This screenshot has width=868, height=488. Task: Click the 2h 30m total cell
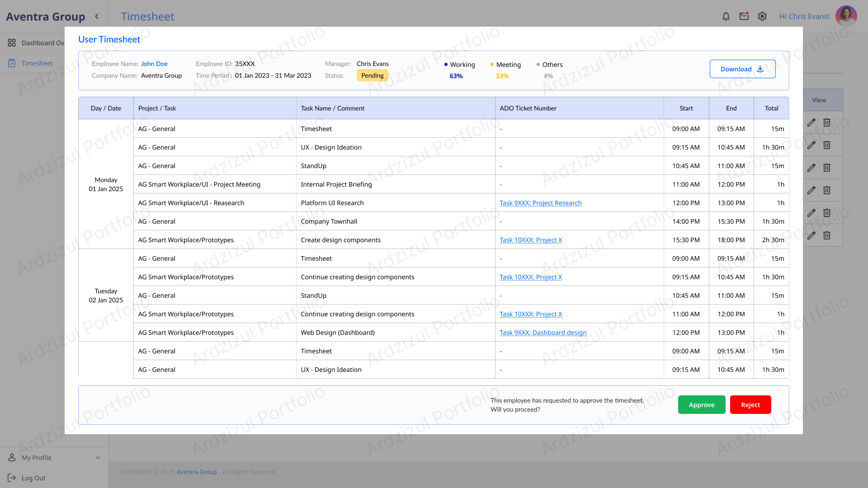pyautogui.click(x=771, y=240)
